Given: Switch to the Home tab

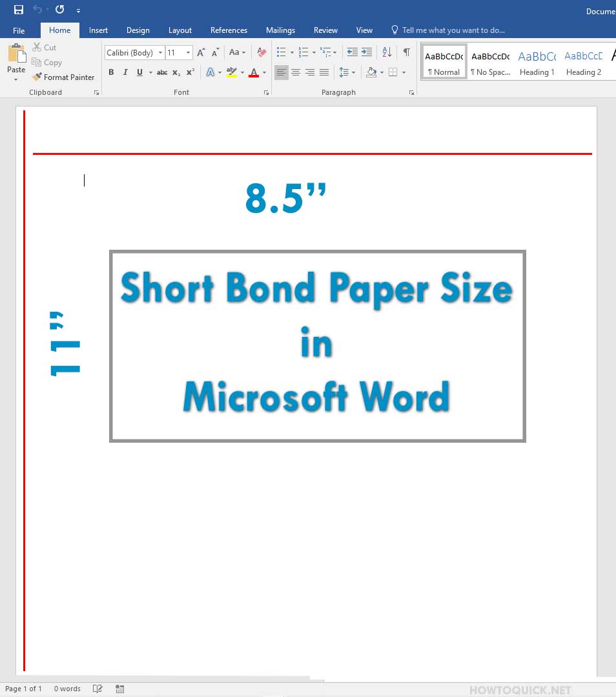Looking at the screenshot, I should tap(59, 30).
